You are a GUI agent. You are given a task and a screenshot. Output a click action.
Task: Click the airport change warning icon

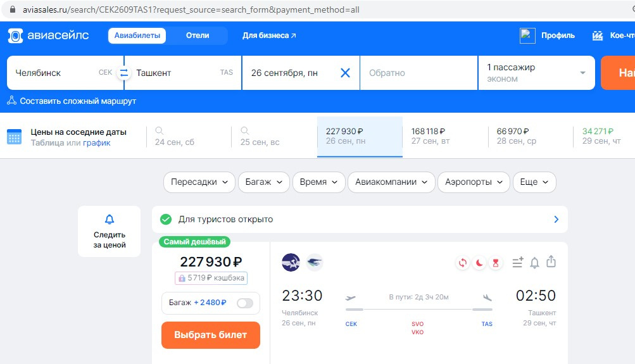463,263
